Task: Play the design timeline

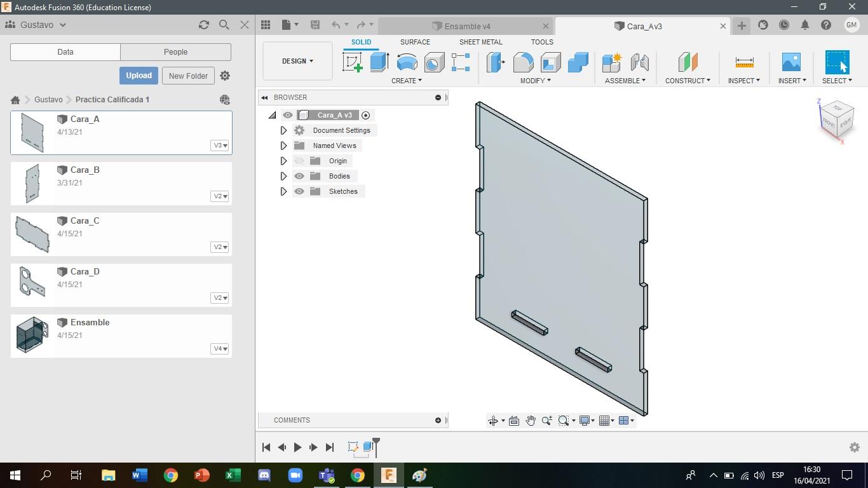Action: coord(297,447)
